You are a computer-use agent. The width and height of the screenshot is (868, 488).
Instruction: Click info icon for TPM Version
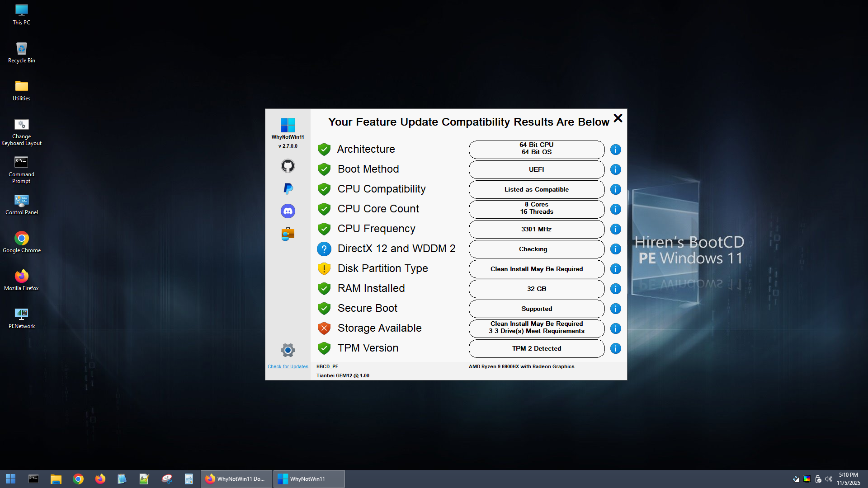[x=615, y=348]
